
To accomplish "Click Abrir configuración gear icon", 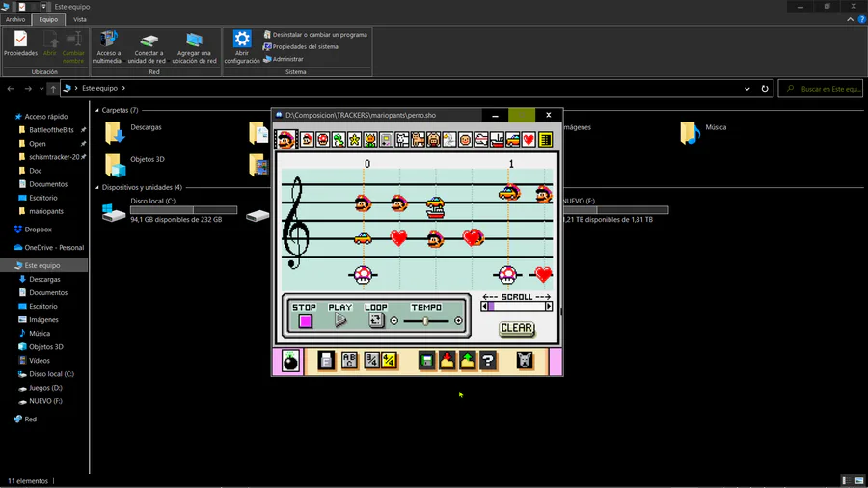I will tap(242, 47).
